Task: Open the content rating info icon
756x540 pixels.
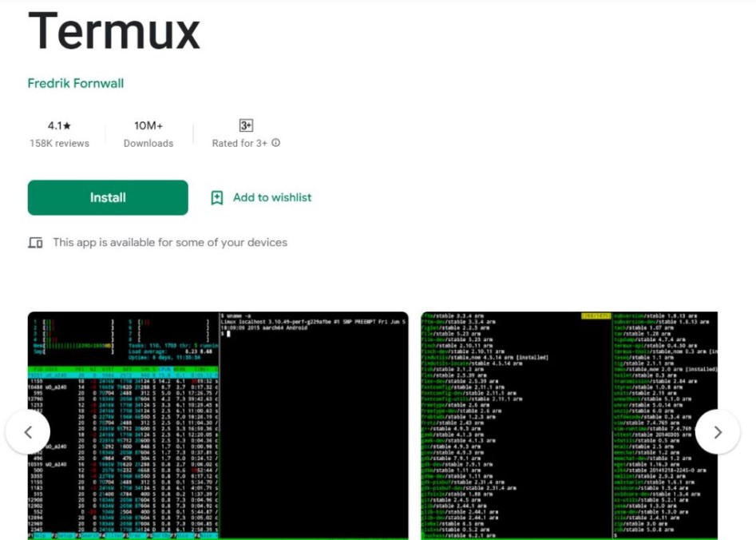Action: coord(275,144)
